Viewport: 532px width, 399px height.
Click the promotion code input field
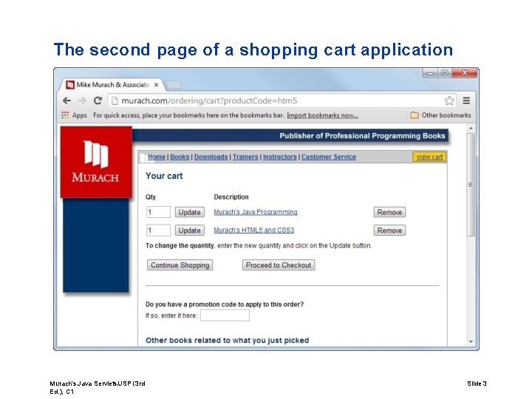225,316
